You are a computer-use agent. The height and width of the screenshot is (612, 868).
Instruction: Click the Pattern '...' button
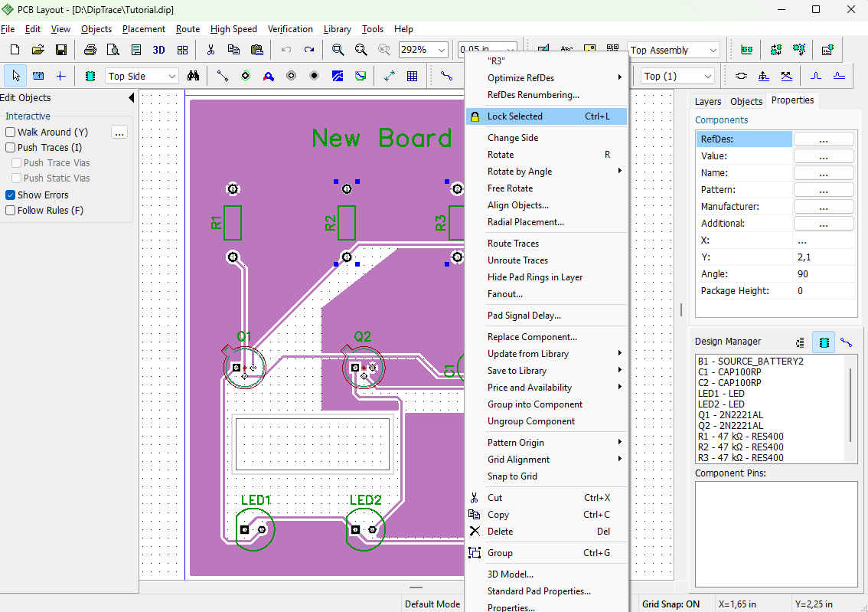[x=823, y=190]
